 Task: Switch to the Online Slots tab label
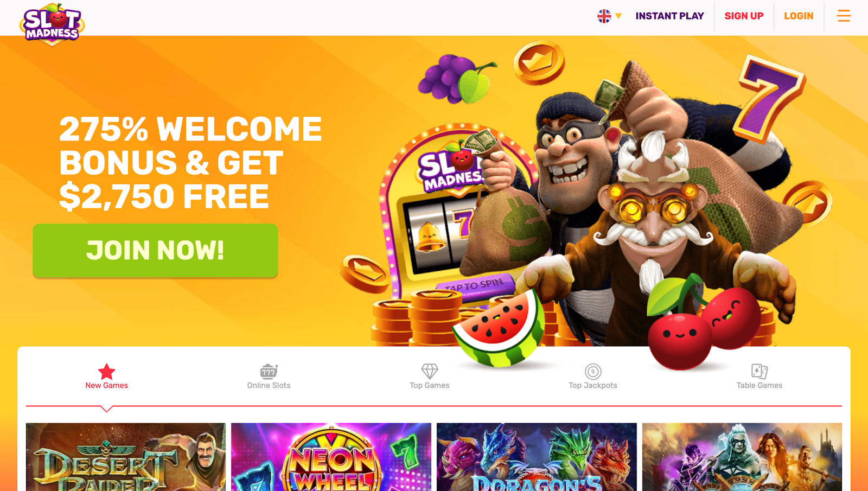269,385
